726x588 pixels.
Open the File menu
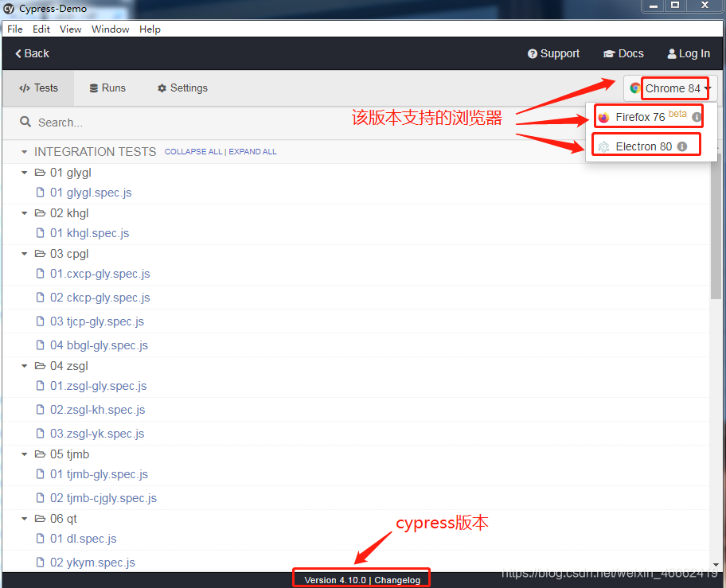(15, 29)
